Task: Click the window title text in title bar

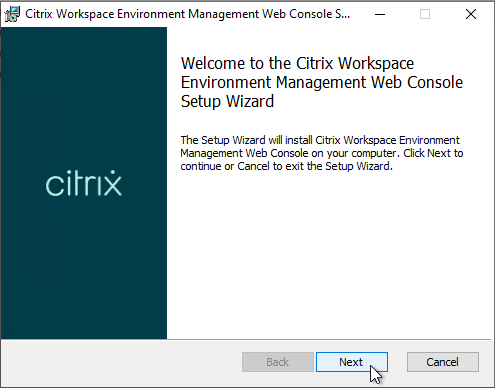Action: pos(187,14)
